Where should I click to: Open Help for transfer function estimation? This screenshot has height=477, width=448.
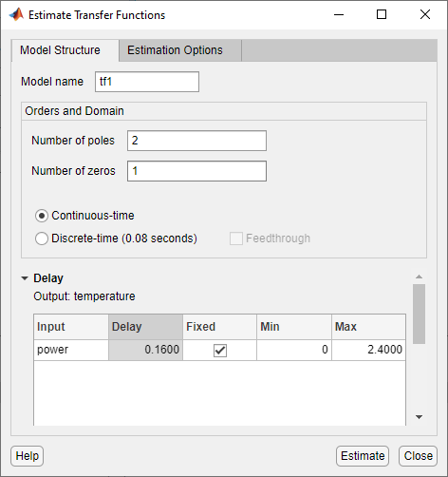[28, 456]
